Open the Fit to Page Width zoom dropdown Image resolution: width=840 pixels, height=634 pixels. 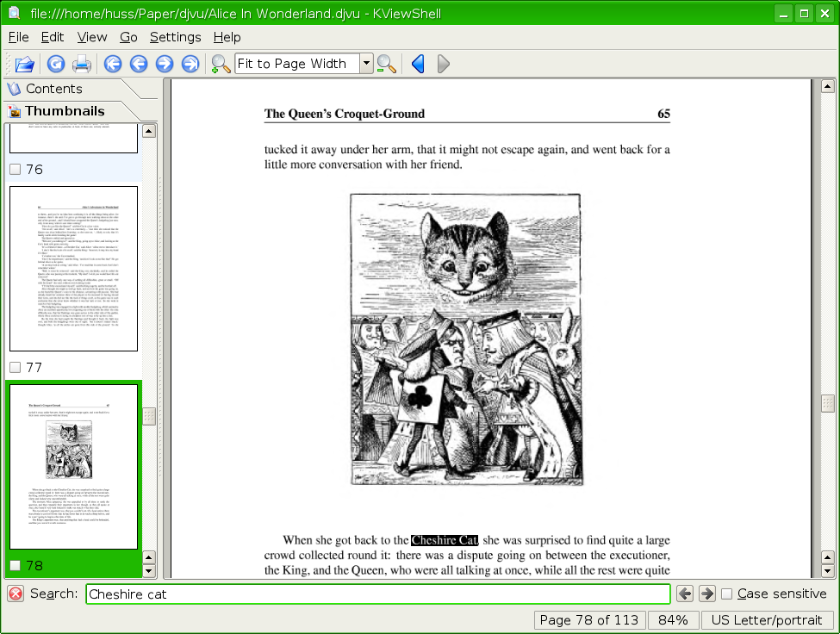pos(366,63)
